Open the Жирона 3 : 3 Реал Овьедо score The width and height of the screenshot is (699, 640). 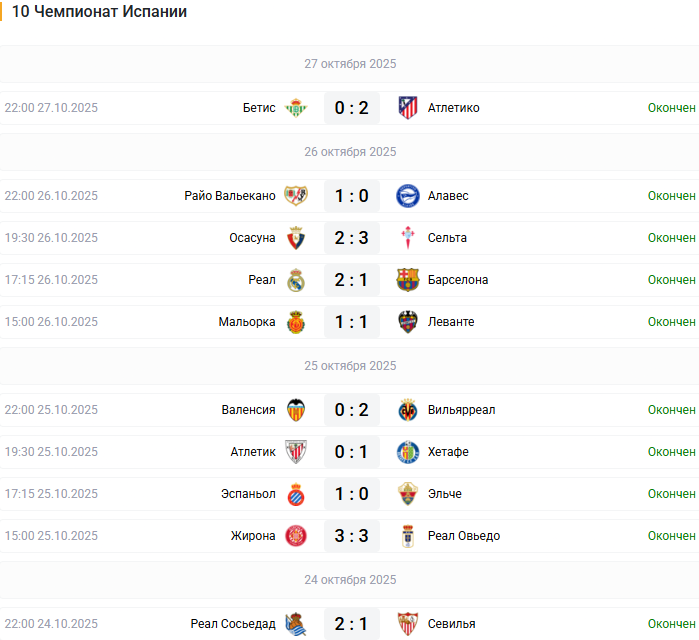(352, 536)
